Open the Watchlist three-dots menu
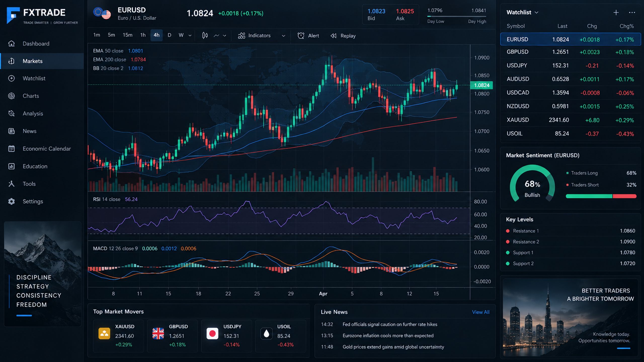 pos(632,12)
